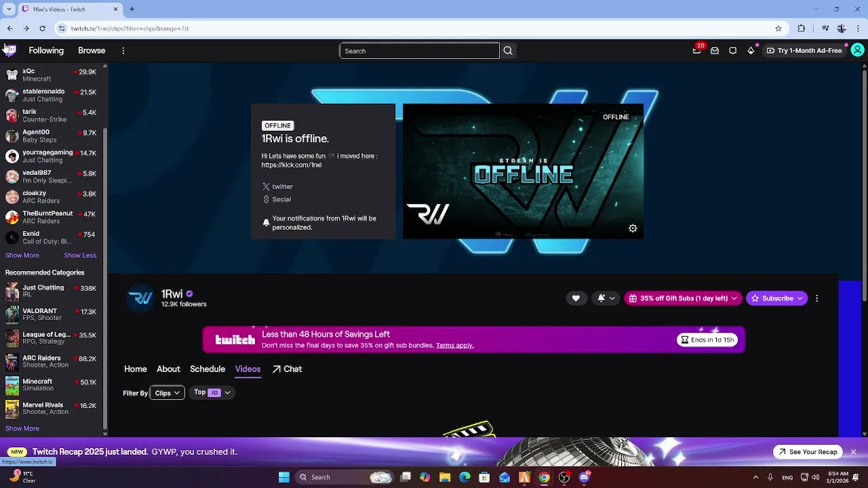Open the Clips filter dropdown
Image resolution: width=868 pixels, height=488 pixels.
pyautogui.click(x=167, y=393)
